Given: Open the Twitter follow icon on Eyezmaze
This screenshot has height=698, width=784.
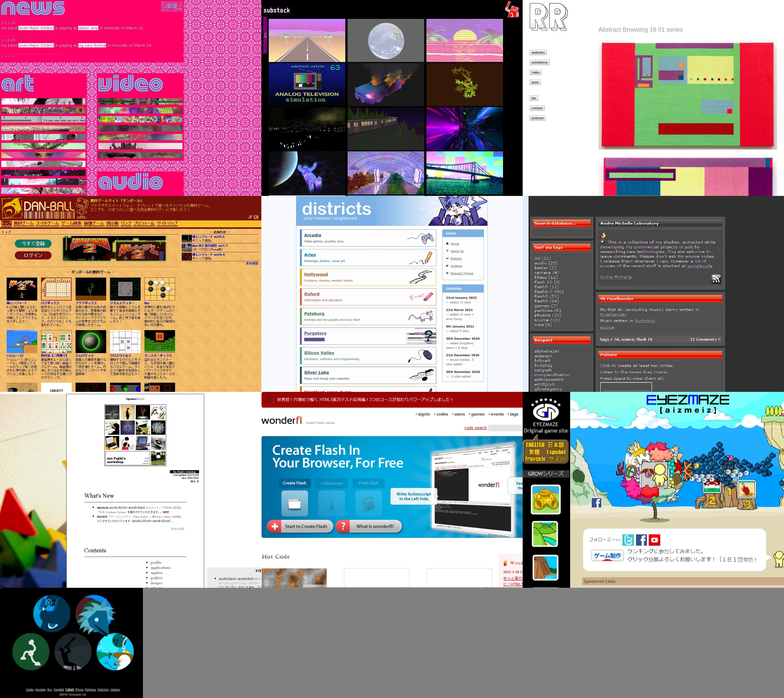Looking at the screenshot, I should point(628,540).
